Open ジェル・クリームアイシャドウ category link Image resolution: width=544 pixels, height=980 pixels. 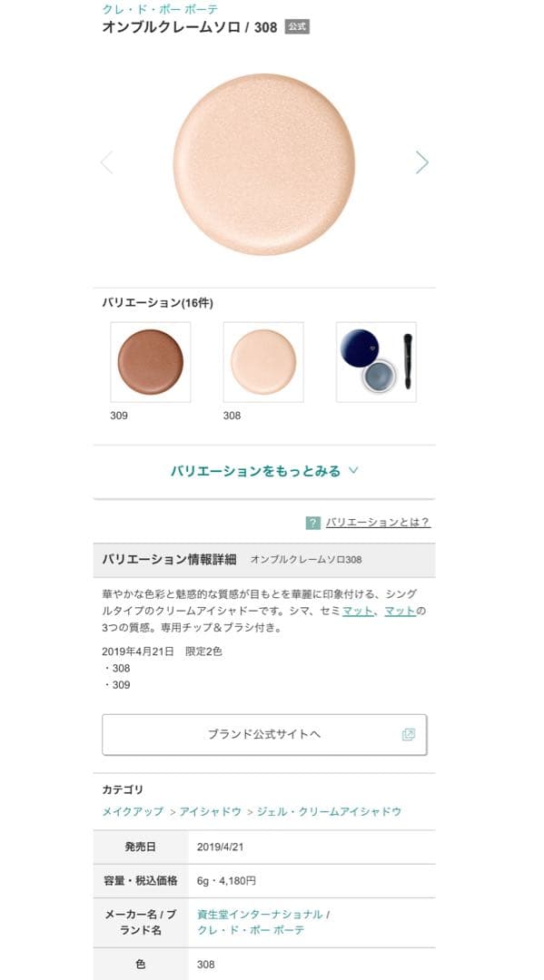tap(329, 811)
